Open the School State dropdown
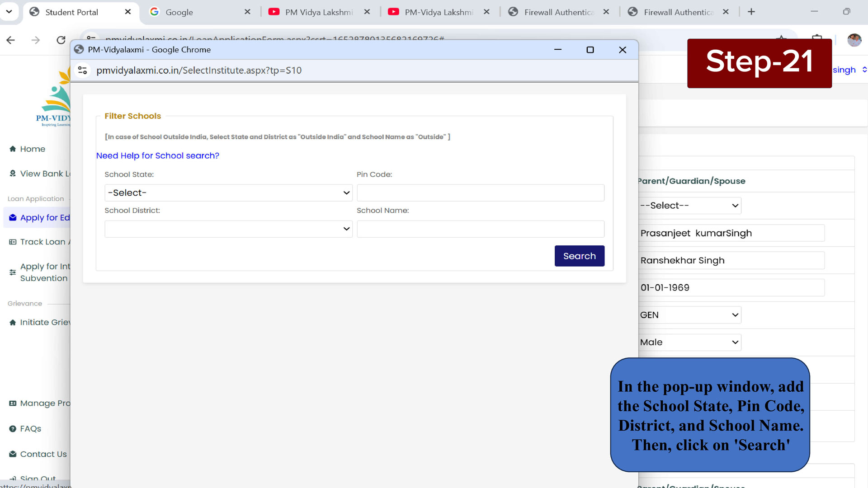The height and width of the screenshot is (488, 868). pyautogui.click(x=228, y=193)
